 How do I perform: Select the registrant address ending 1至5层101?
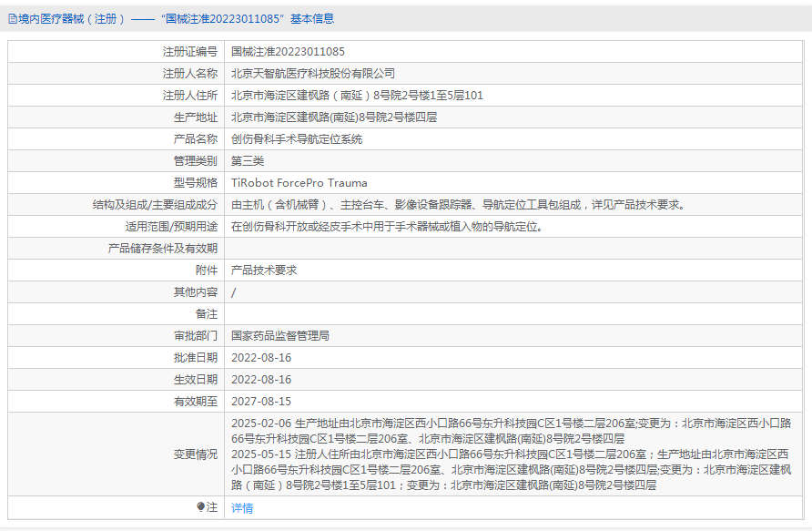click(357, 96)
